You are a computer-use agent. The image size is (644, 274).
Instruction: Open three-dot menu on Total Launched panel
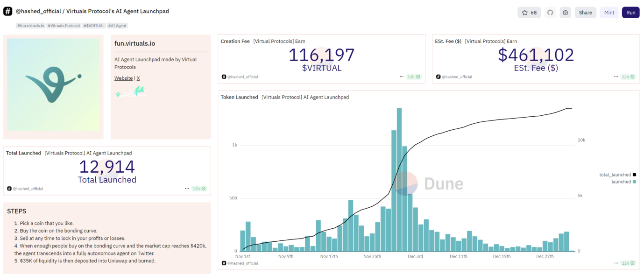coord(187,189)
